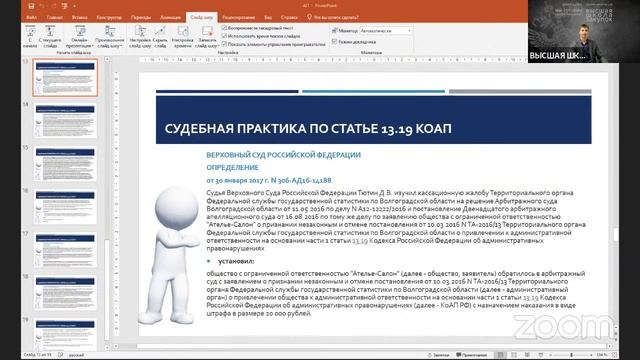Start Slide Show icon in status bar
640x360 pixels.
[x=540, y=355]
